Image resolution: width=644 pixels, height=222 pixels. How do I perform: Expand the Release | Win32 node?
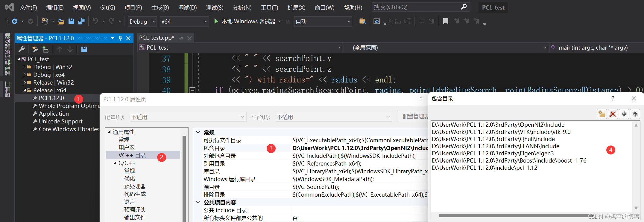(x=25, y=83)
